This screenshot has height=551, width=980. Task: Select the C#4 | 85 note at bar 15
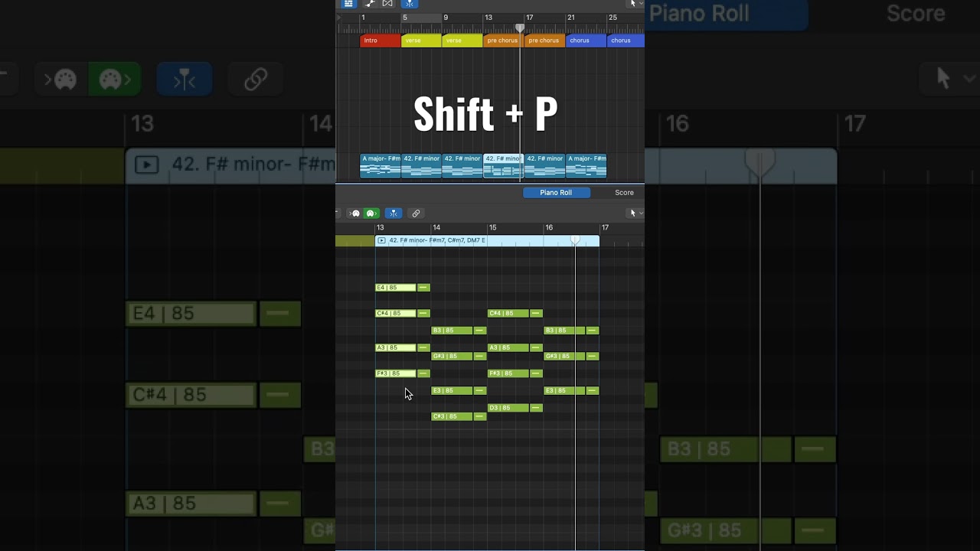[x=508, y=313]
